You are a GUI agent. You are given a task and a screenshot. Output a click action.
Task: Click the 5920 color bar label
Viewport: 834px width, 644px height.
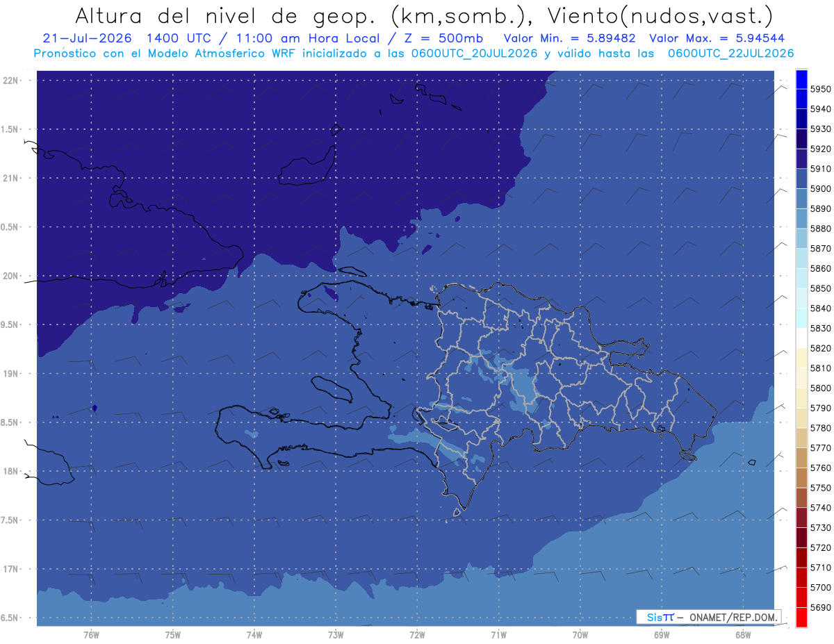tap(820, 149)
